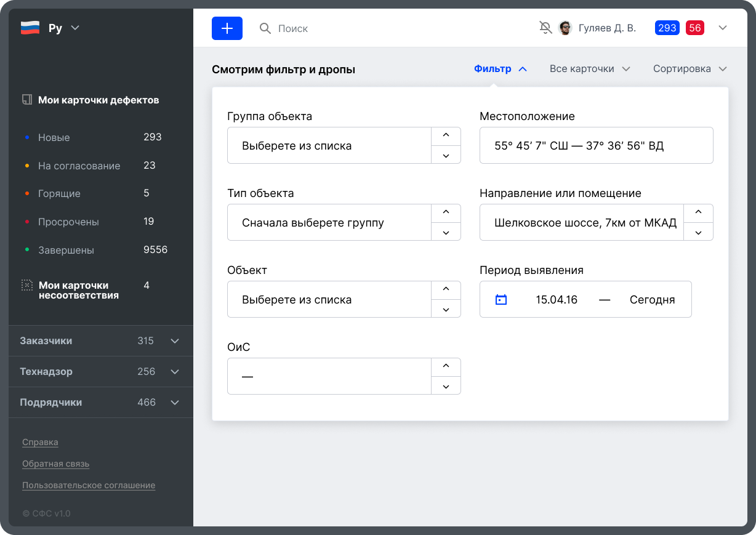Open the Справка link
Screen dimensions: 756x535
click(x=40, y=442)
